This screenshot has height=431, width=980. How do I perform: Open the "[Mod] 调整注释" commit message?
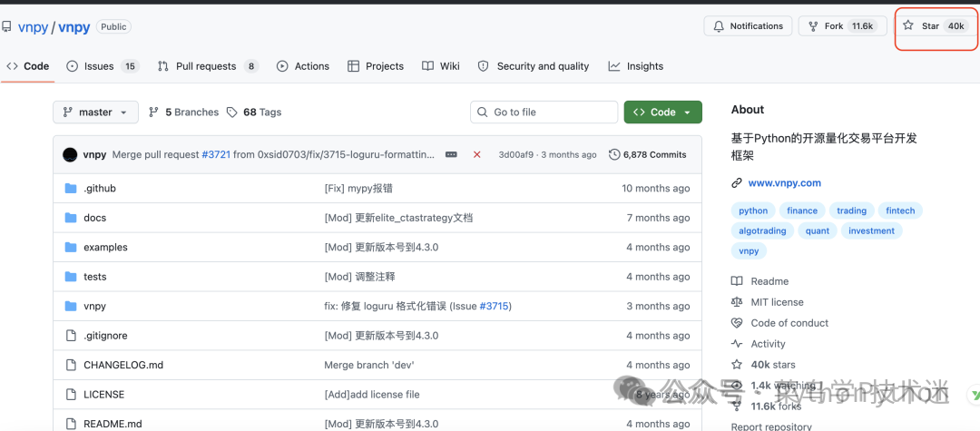click(359, 277)
